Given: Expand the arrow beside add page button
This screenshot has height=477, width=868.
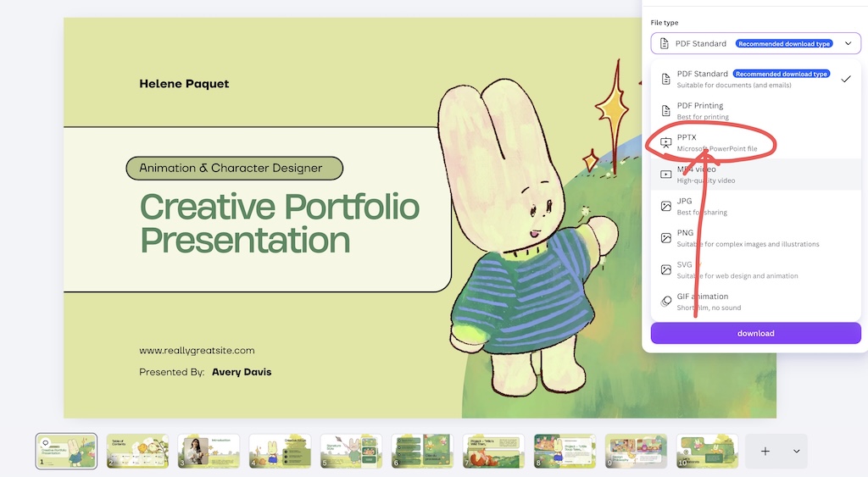Looking at the screenshot, I should point(796,451).
